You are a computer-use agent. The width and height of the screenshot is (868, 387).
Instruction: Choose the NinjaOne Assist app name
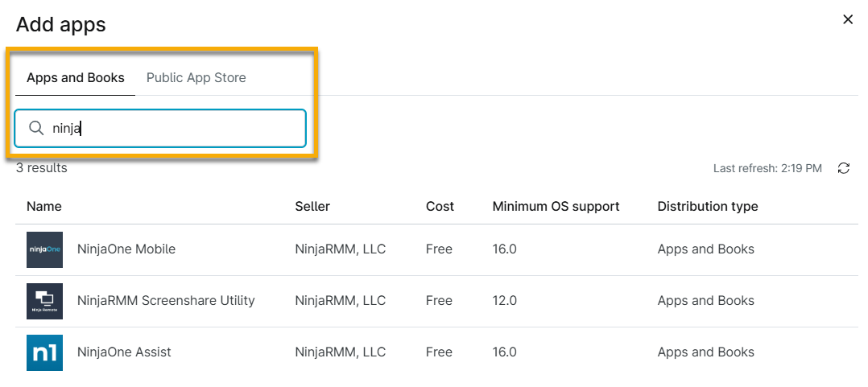click(x=124, y=352)
